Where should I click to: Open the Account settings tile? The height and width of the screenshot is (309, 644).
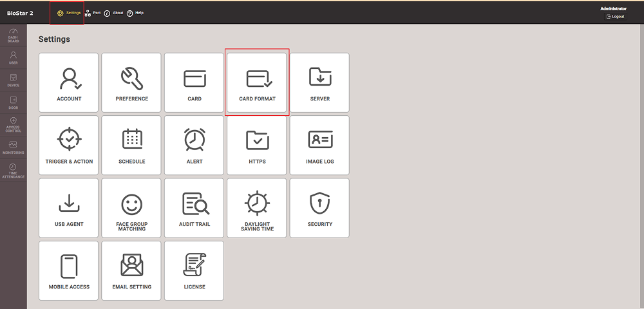pyautogui.click(x=69, y=82)
